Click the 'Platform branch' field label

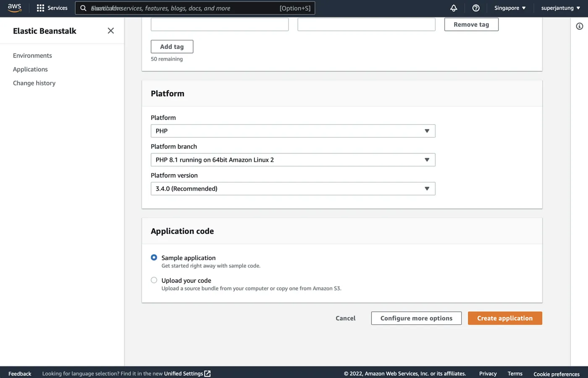174,146
